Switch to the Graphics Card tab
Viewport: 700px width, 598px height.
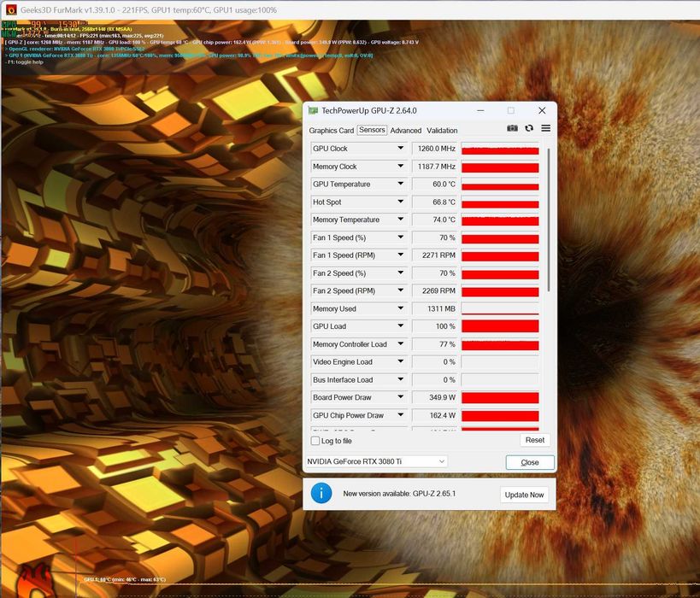pyautogui.click(x=332, y=131)
